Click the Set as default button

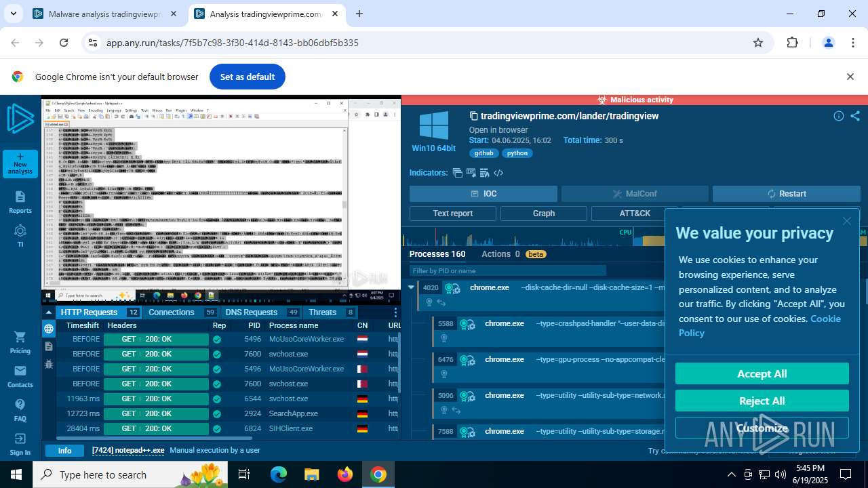point(248,77)
